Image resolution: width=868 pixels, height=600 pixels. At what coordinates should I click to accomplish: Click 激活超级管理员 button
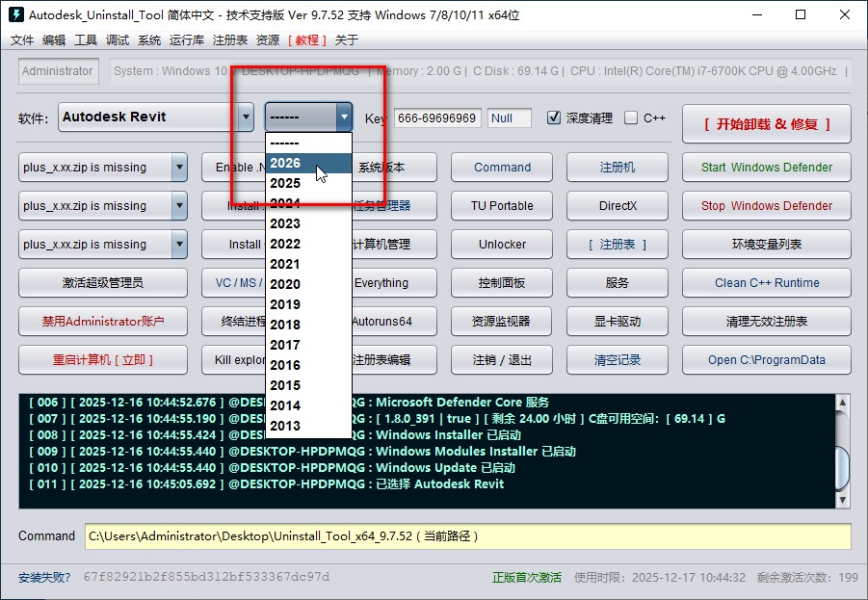tap(103, 283)
